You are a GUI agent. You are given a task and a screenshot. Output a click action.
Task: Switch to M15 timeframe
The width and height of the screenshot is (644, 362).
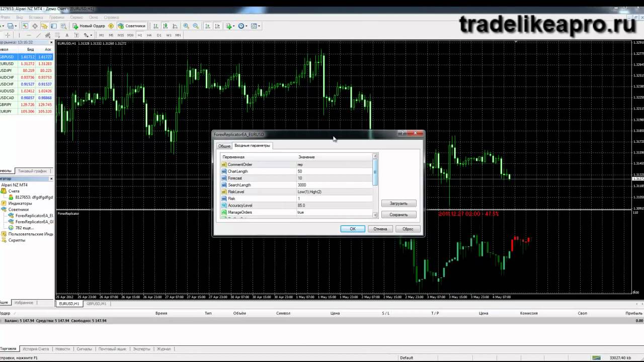click(x=121, y=35)
